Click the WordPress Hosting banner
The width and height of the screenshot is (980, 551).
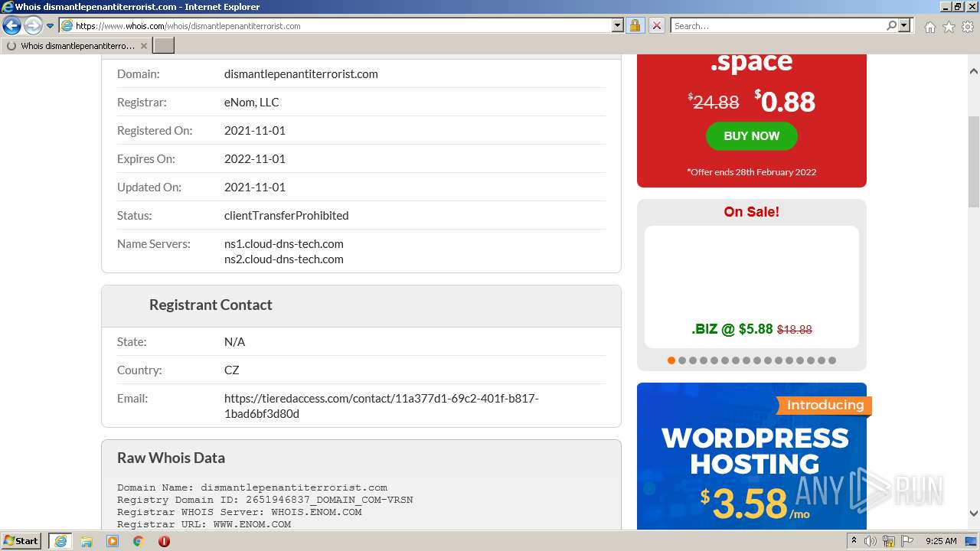coord(752,456)
